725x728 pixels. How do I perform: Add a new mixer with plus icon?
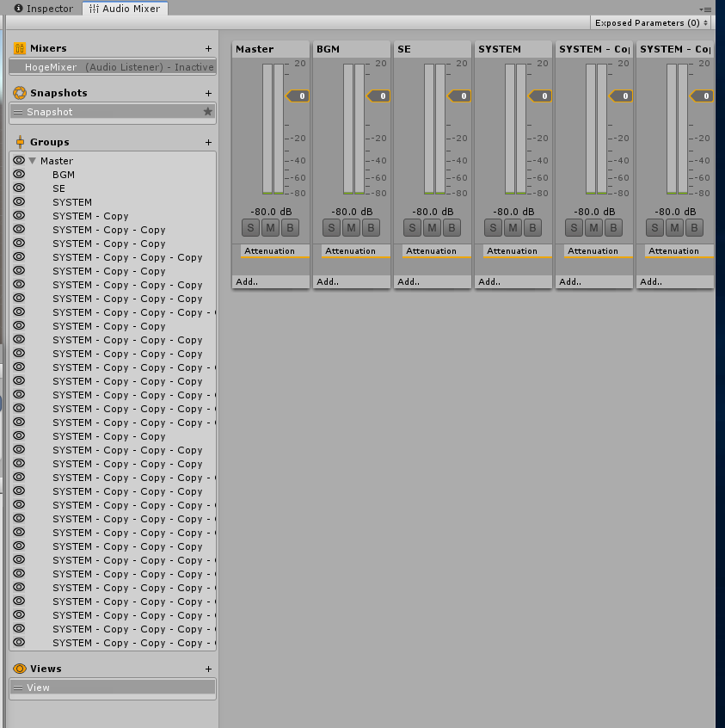click(x=208, y=48)
